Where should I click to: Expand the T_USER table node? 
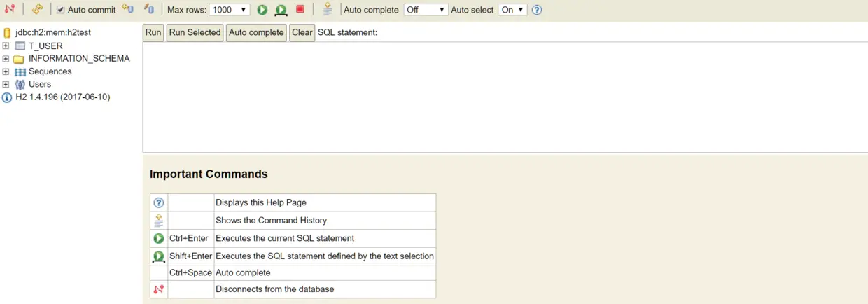pyautogui.click(x=6, y=46)
